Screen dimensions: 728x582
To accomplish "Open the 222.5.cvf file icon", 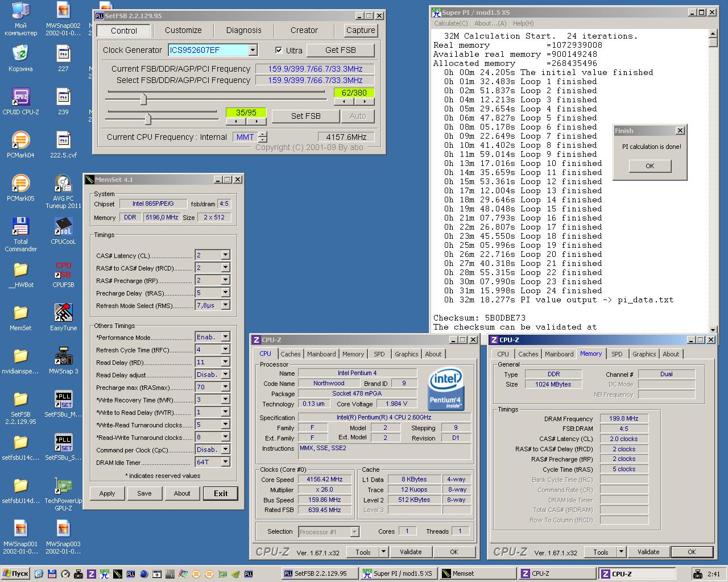I will tap(63, 144).
